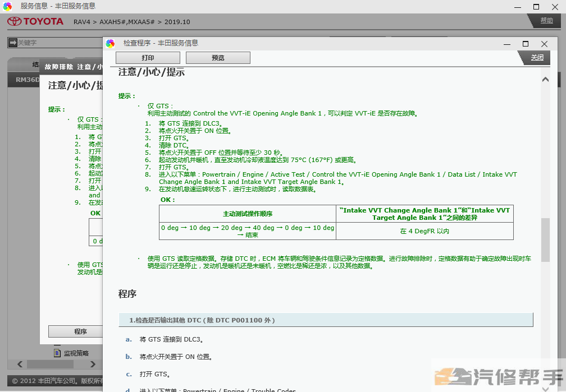
Task: Click table cell 在 4 DegFR 以内
Action: coord(424,231)
